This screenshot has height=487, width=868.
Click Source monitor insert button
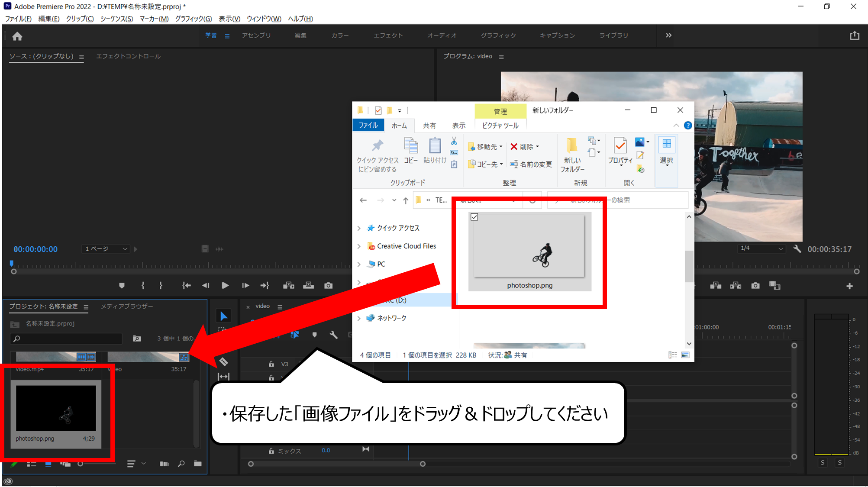(x=289, y=286)
